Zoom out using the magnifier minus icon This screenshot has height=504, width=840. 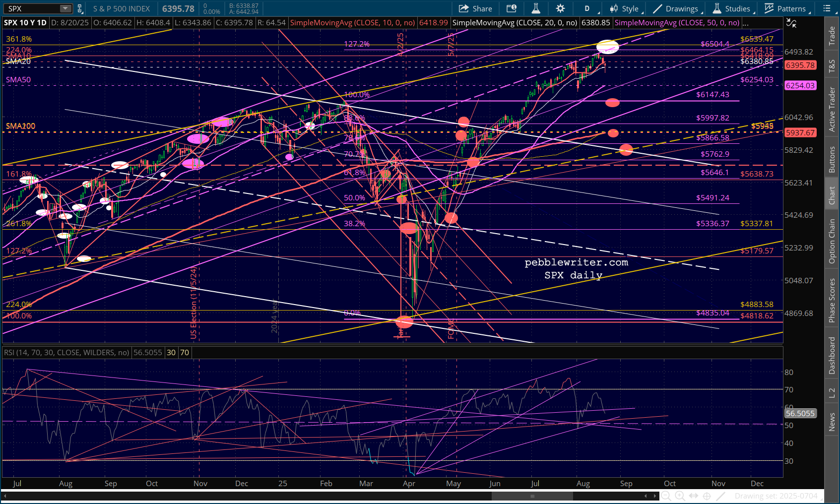click(666, 496)
